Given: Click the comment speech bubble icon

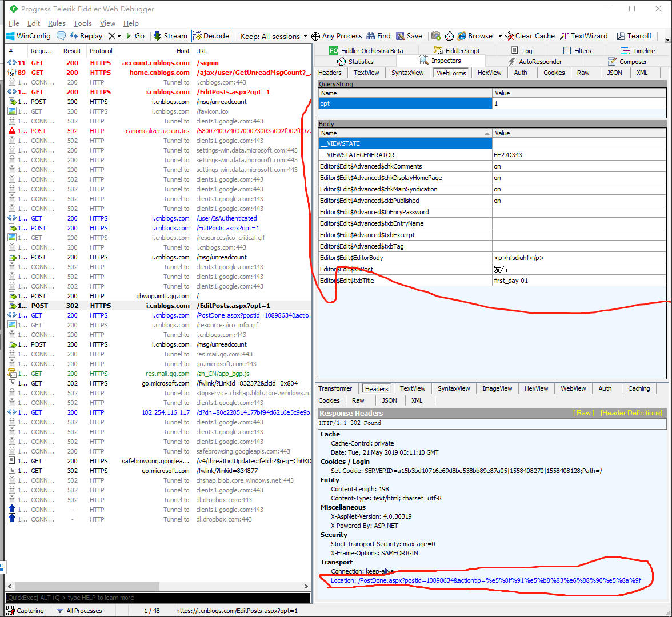Looking at the screenshot, I should 61,36.
